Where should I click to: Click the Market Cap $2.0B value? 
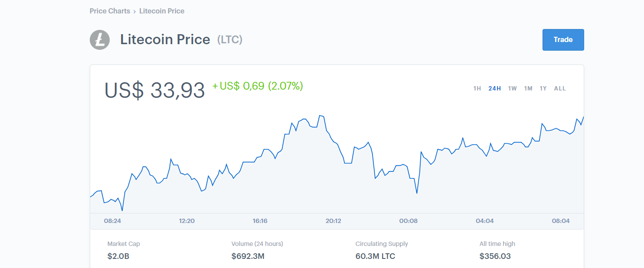click(118, 256)
